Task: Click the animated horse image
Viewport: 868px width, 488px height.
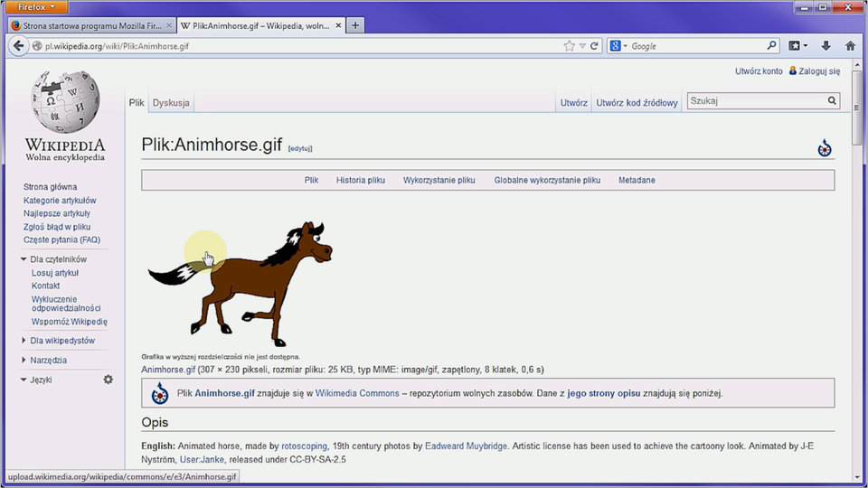Action: [241, 283]
